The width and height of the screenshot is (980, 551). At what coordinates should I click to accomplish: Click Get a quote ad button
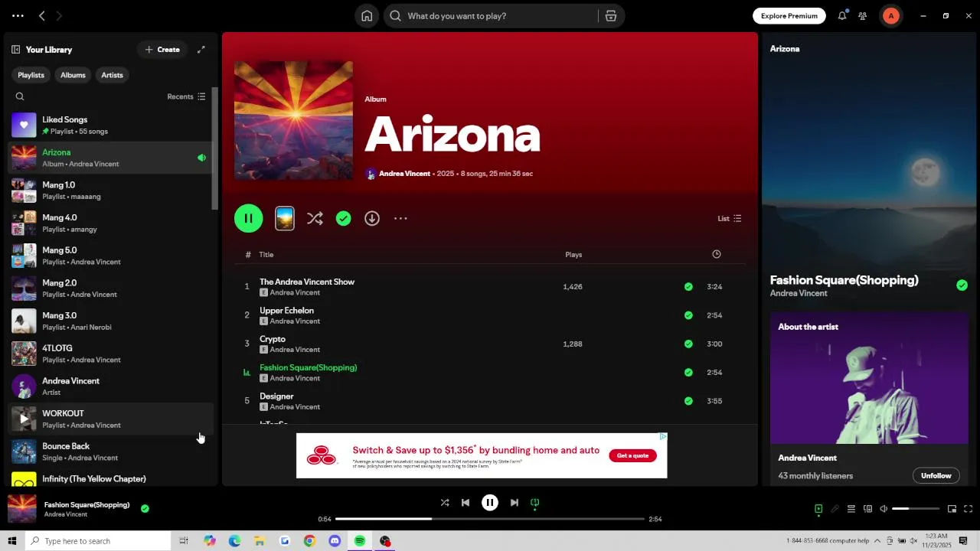tap(632, 456)
